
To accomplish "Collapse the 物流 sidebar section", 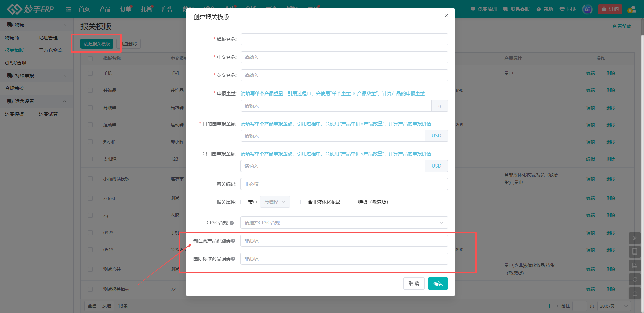I will click(64, 25).
